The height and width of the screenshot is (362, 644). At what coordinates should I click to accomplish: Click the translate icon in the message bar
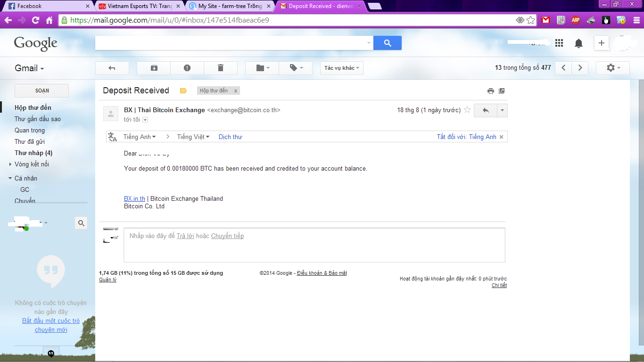pyautogui.click(x=112, y=137)
